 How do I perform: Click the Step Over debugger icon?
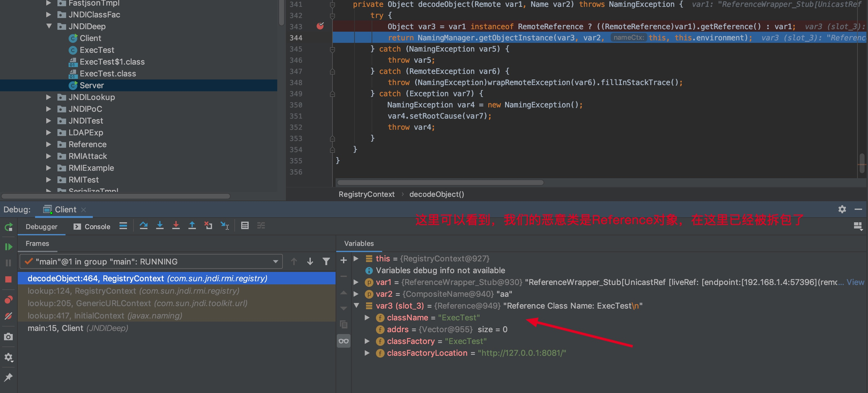[143, 225]
